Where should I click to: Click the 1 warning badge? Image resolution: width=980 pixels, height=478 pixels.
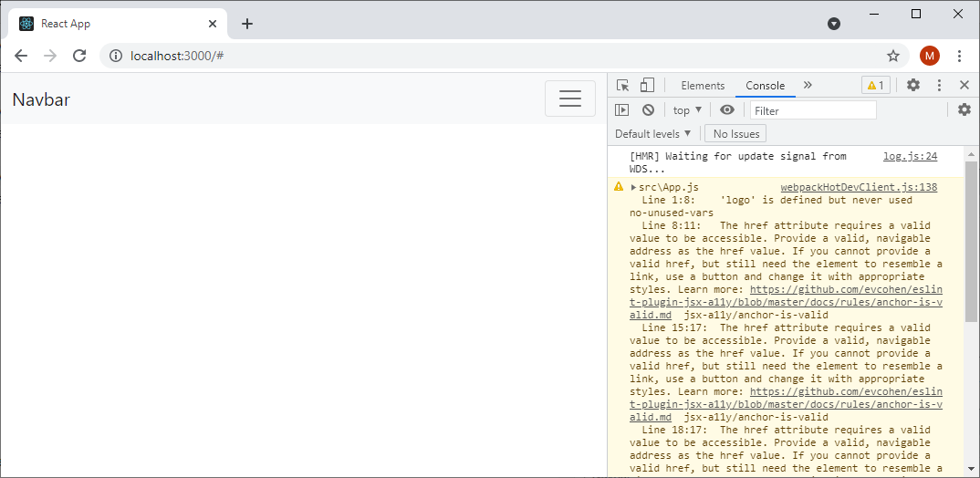coord(875,86)
